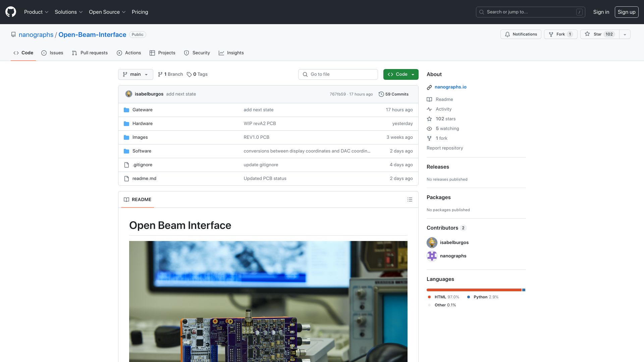
Task: Open the nanographs owner link
Action: tap(36, 35)
